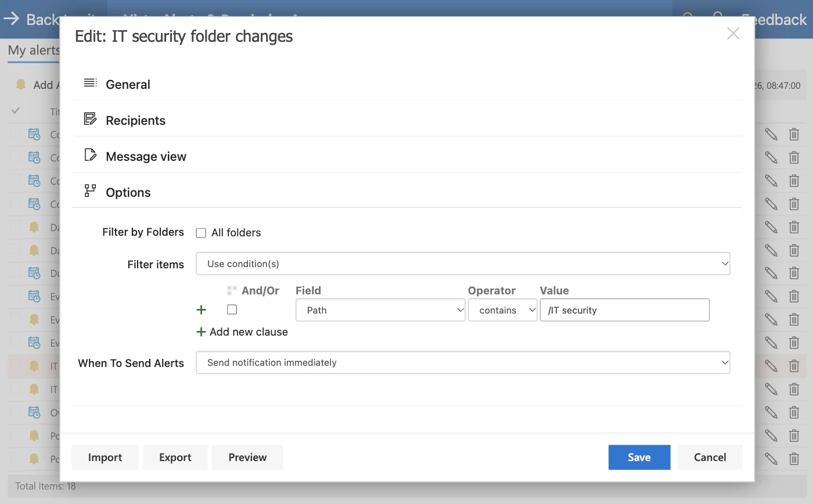Close the Edit dialog with the X

733,34
